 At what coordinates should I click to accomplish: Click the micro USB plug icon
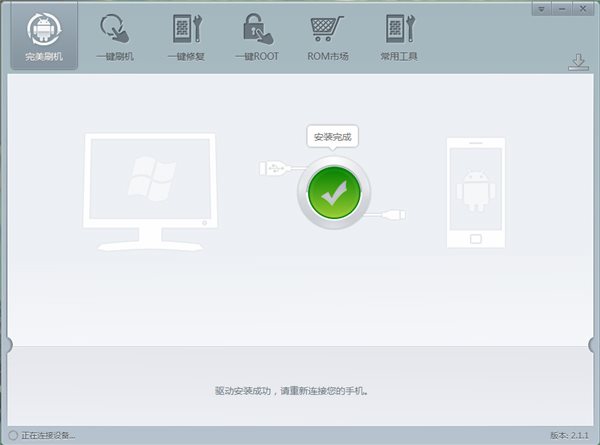click(x=394, y=214)
